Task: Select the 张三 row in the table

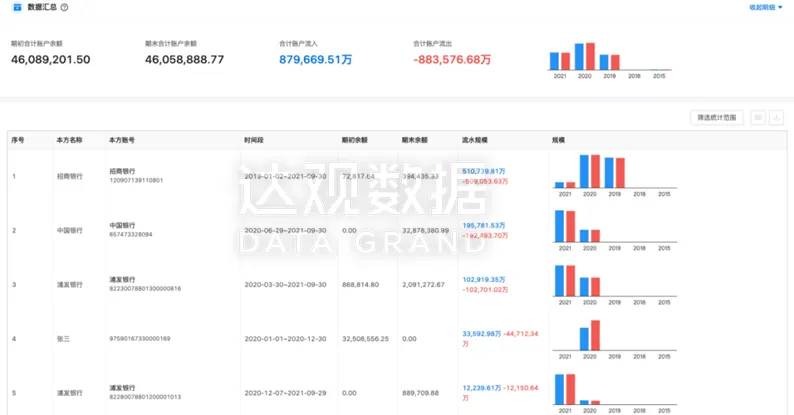Action: (x=64, y=339)
